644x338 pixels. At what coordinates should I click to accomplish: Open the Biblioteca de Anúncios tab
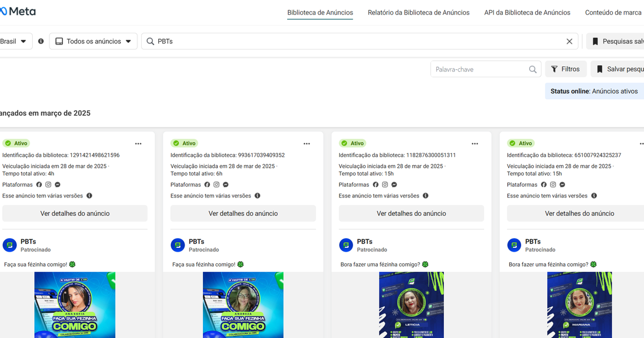tap(320, 12)
